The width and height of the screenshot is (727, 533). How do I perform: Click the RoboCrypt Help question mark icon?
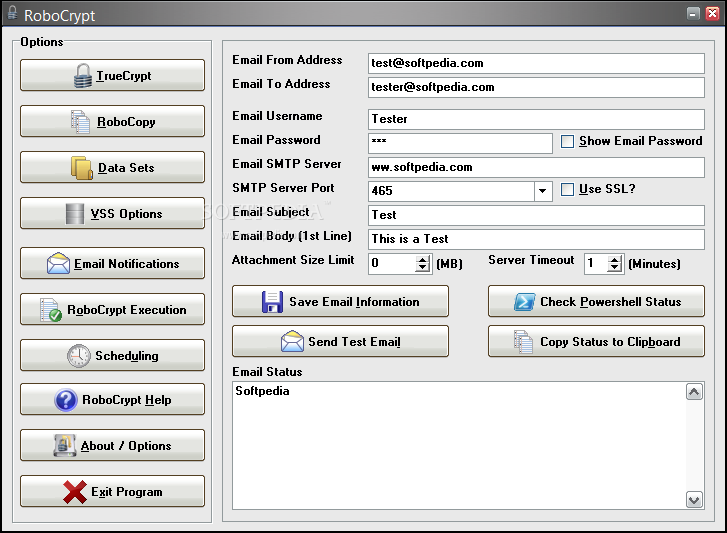[66, 400]
